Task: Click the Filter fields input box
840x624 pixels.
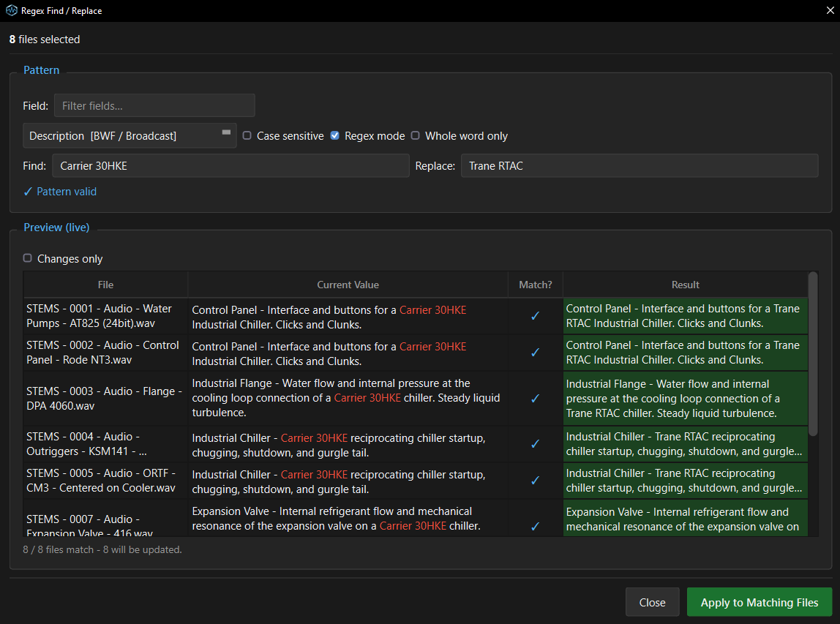Action: (x=154, y=105)
